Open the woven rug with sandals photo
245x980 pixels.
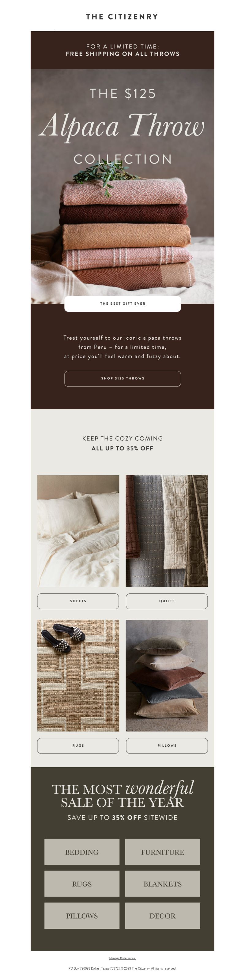pos(78,675)
